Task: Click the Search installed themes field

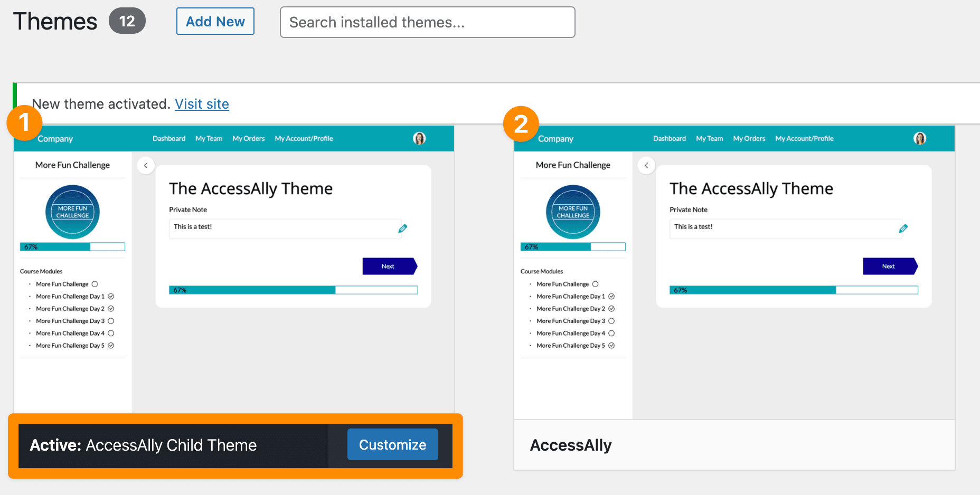Action: (x=427, y=22)
